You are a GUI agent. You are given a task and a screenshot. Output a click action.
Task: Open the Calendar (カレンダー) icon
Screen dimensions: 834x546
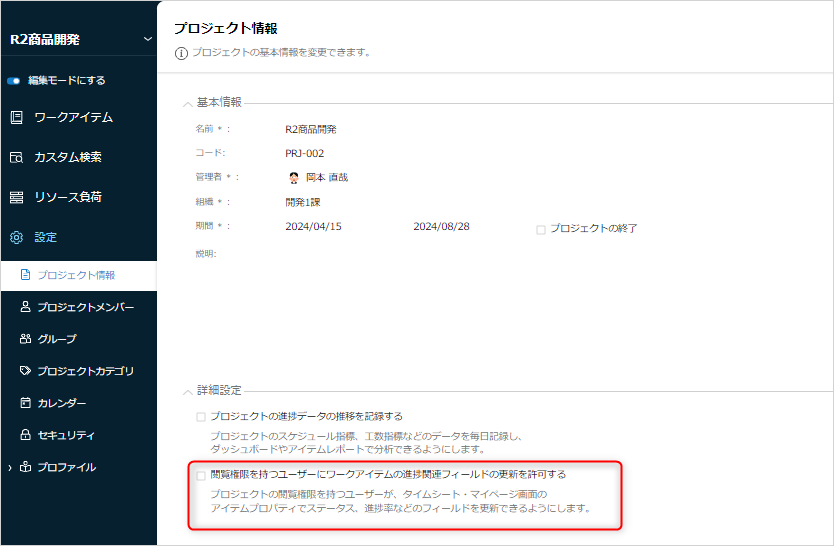(26, 403)
